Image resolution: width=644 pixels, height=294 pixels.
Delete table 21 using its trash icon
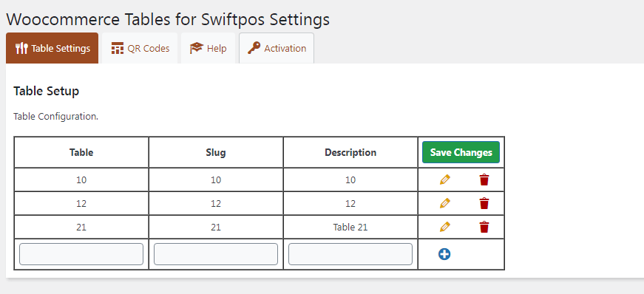click(x=484, y=227)
